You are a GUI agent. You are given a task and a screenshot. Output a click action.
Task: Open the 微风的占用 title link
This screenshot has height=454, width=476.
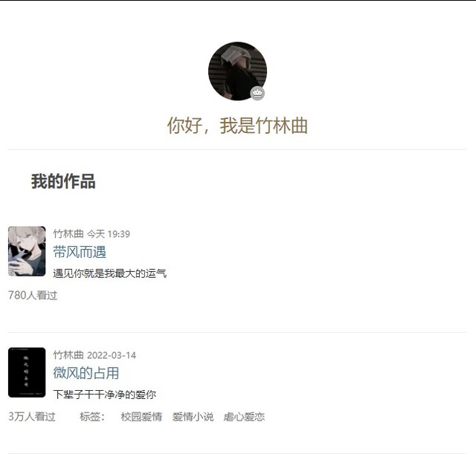coord(86,373)
